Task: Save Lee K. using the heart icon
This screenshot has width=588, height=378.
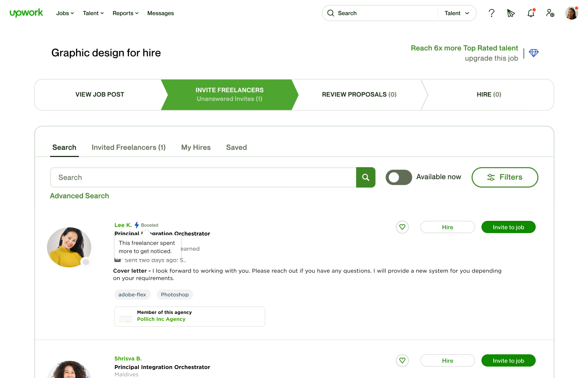Action: coord(402,227)
